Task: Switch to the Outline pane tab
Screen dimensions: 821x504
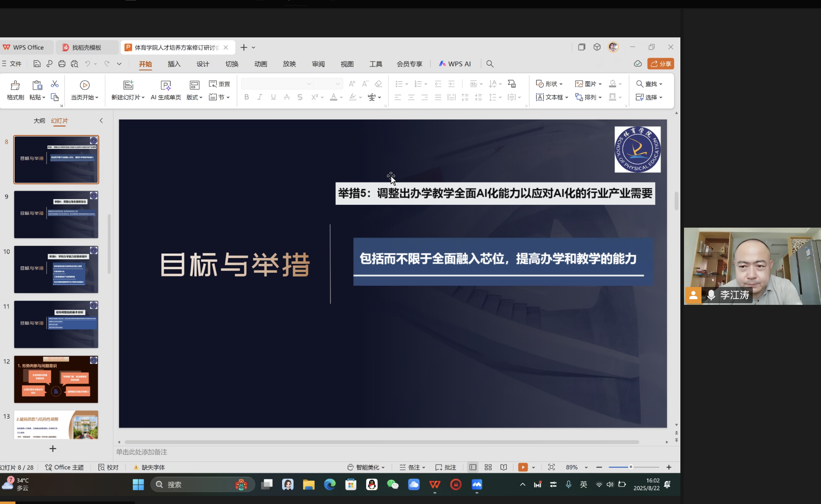Action: (x=39, y=121)
